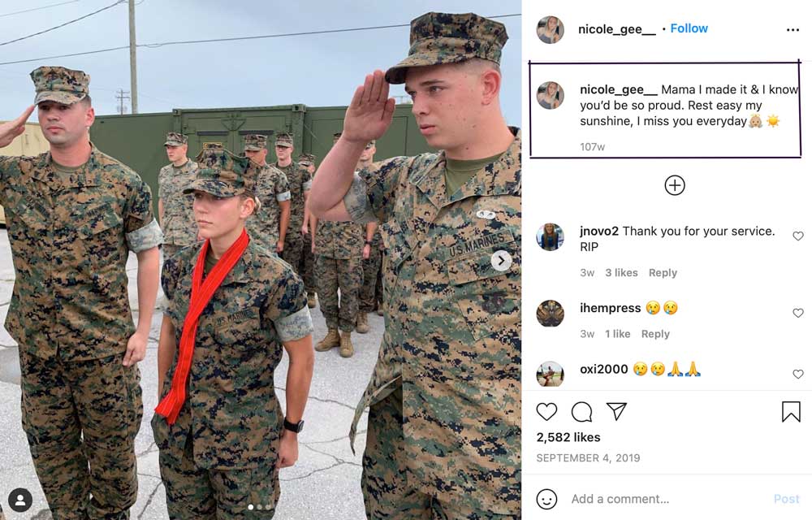Like jnovo2's comment heart

797,236
